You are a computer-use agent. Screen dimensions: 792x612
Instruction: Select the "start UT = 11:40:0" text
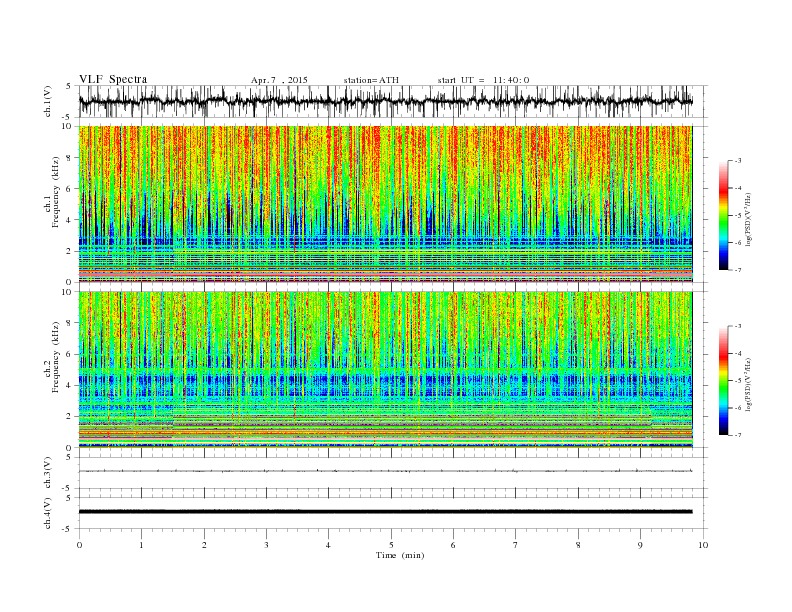point(483,80)
